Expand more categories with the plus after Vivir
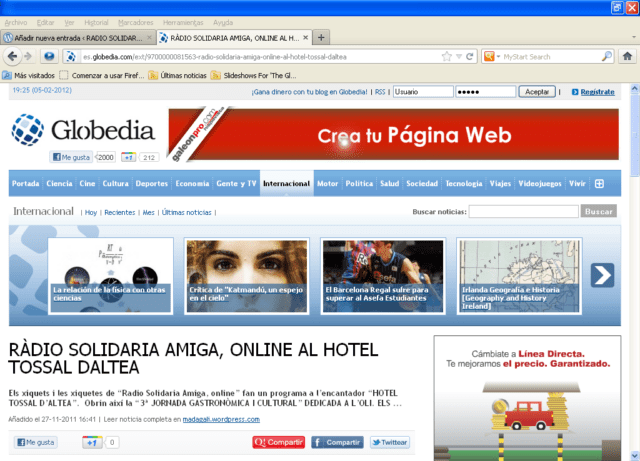Image resolution: width=640 pixels, height=461 pixels. 599,184
